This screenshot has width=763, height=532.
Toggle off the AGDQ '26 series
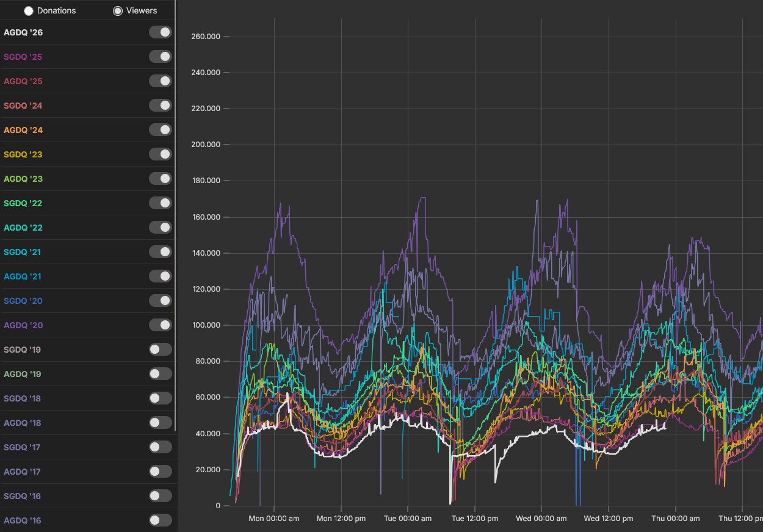coord(161,32)
